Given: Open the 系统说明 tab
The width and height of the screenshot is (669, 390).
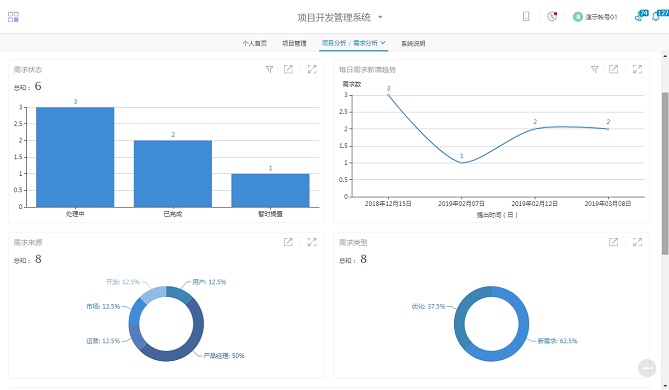Looking at the screenshot, I should pyautogui.click(x=413, y=43).
